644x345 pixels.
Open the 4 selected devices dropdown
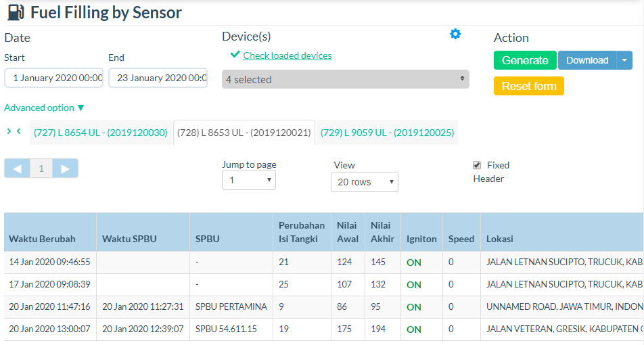[345, 79]
